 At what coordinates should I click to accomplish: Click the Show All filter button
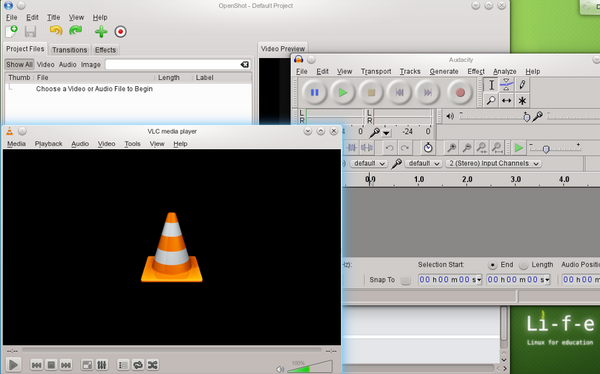point(19,65)
